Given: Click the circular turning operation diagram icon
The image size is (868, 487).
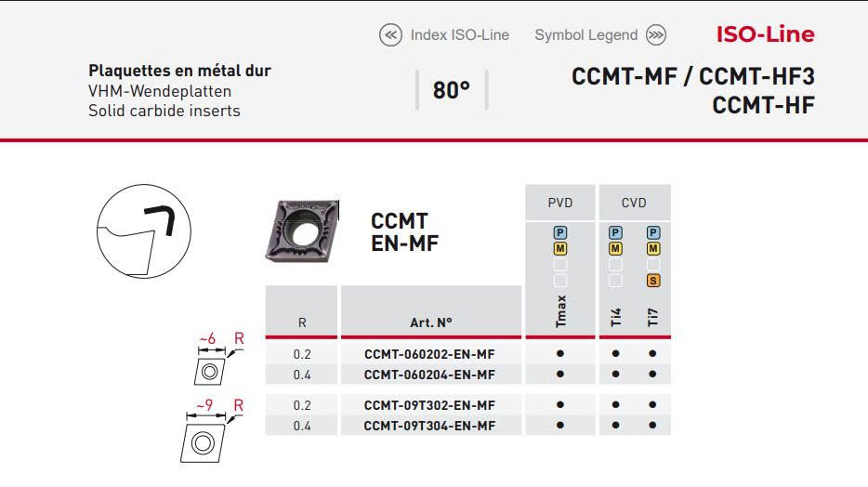Looking at the screenshot, I should [144, 230].
